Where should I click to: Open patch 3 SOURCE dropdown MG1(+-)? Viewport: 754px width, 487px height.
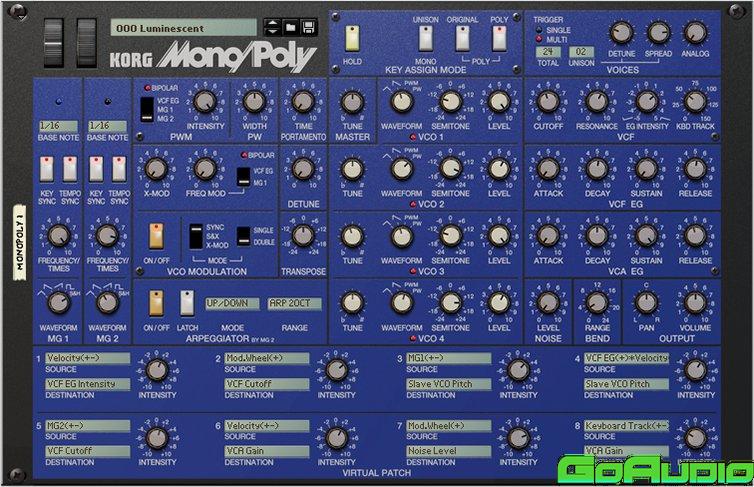[449, 358]
